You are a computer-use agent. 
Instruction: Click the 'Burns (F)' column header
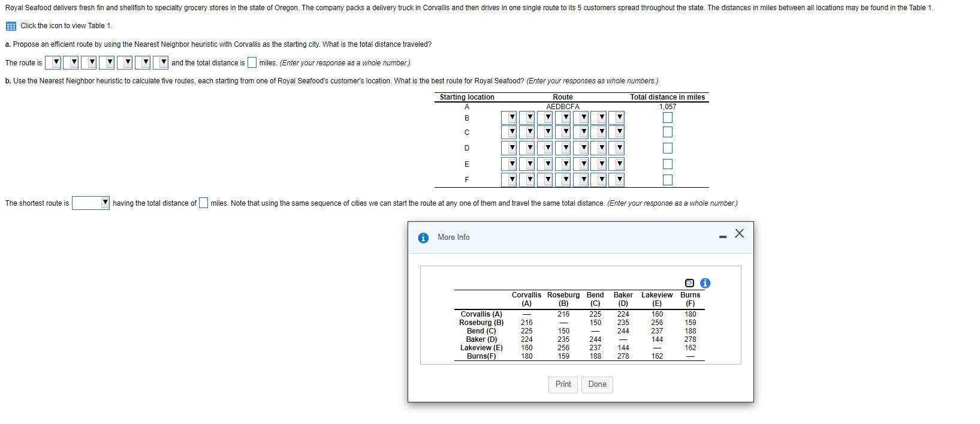(690, 299)
